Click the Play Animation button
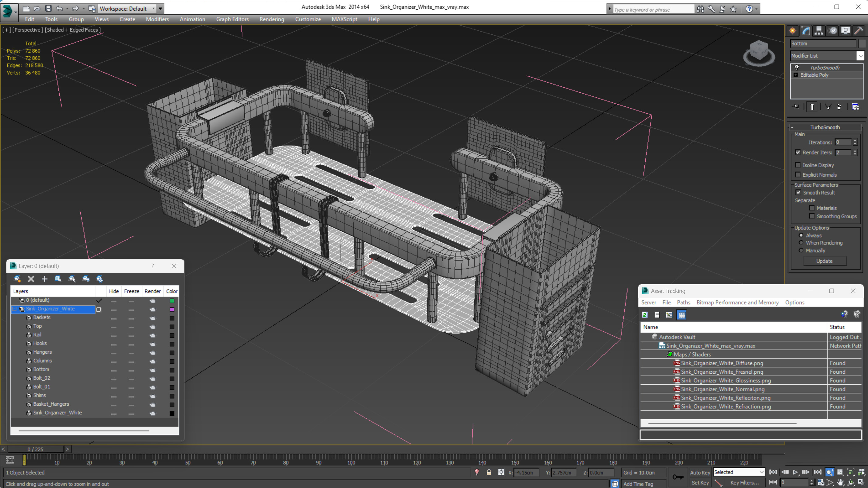Image resolution: width=868 pixels, height=488 pixels. 795,472
